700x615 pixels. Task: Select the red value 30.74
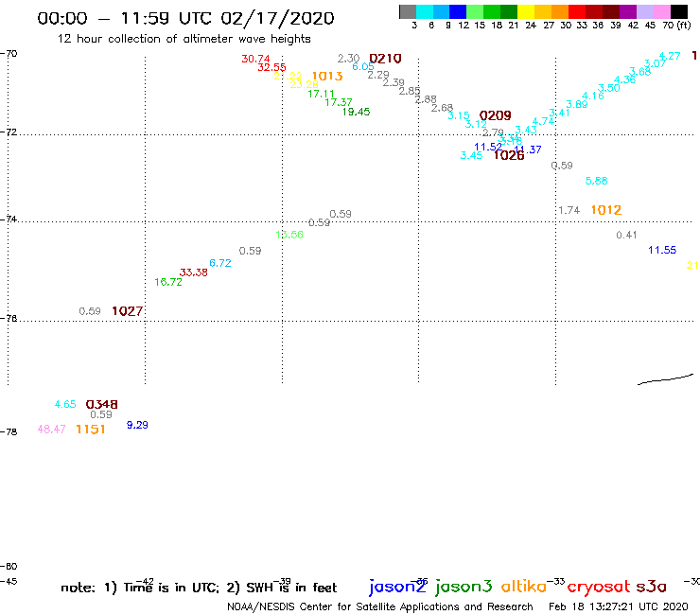click(x=255, y=59)
